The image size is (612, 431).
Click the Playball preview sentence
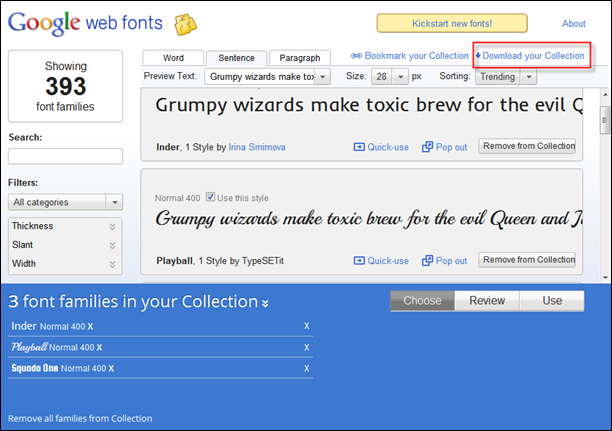tap(369, 219)
